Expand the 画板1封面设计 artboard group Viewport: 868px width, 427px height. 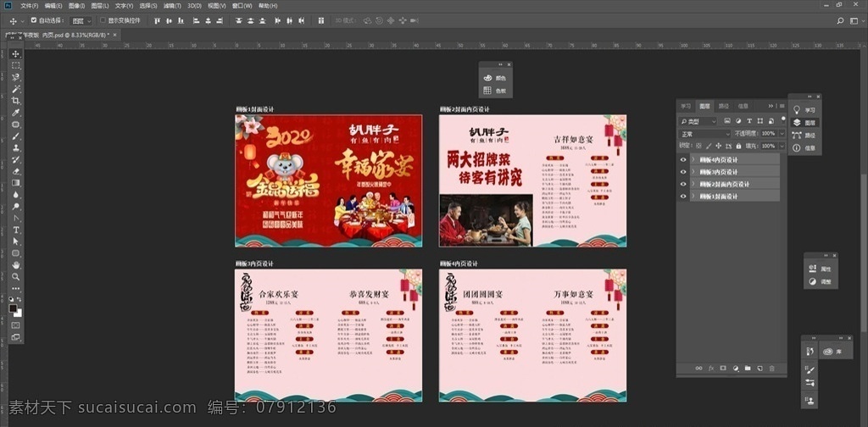[x=693, y=197]
